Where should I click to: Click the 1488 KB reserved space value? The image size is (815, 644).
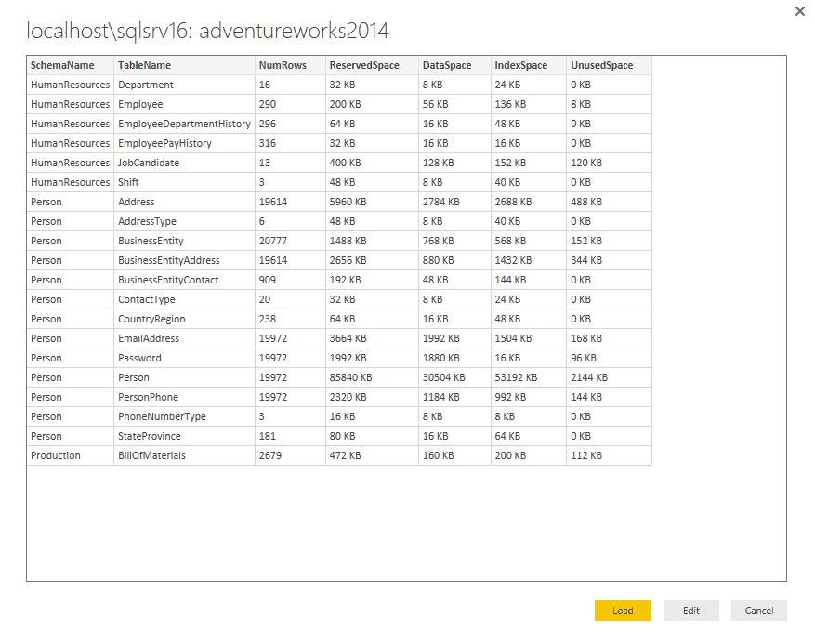(372, 241)
